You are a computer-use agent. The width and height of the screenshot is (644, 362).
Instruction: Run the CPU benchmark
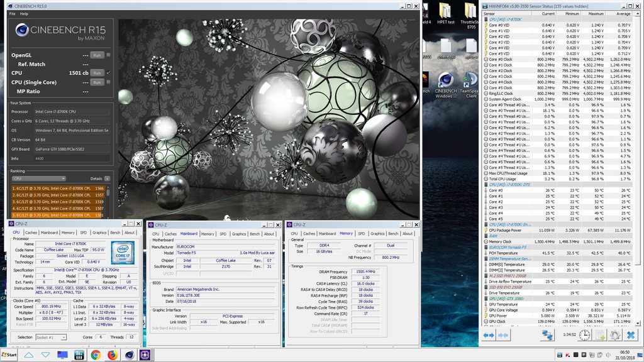coord(97,73)
